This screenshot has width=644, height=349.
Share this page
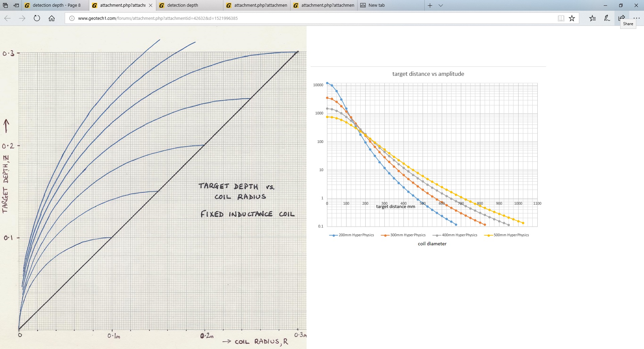tap(622, 18)
